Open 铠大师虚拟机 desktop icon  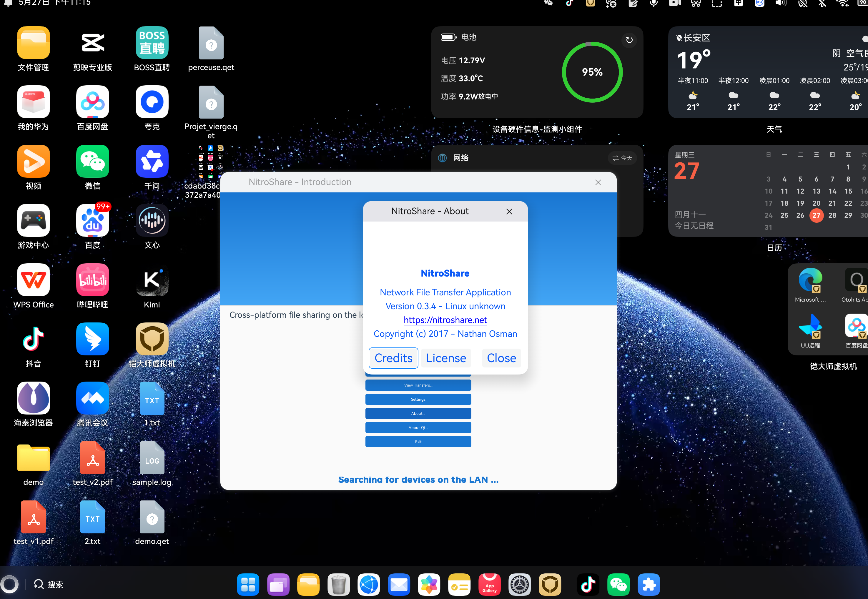click(x=152, y=339)
